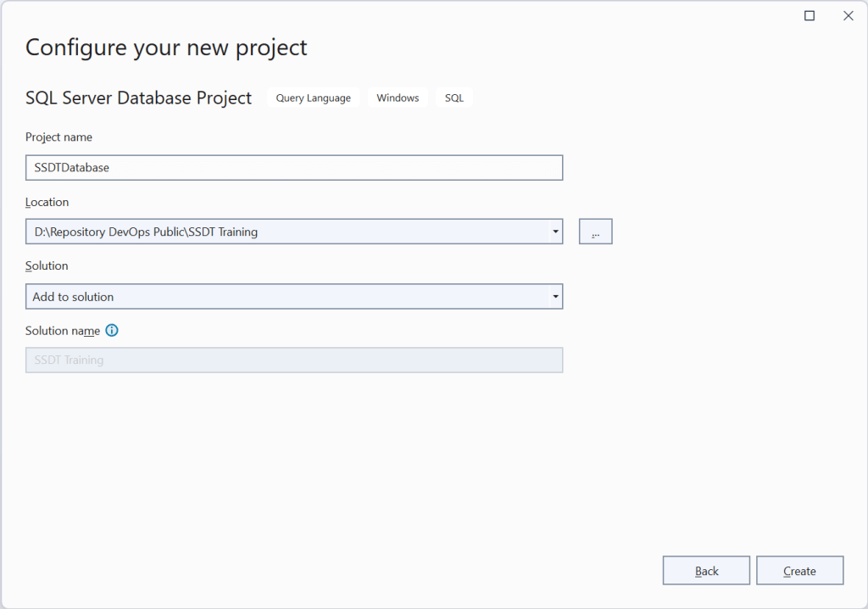Click the Project name label

(x=58, y=137)
